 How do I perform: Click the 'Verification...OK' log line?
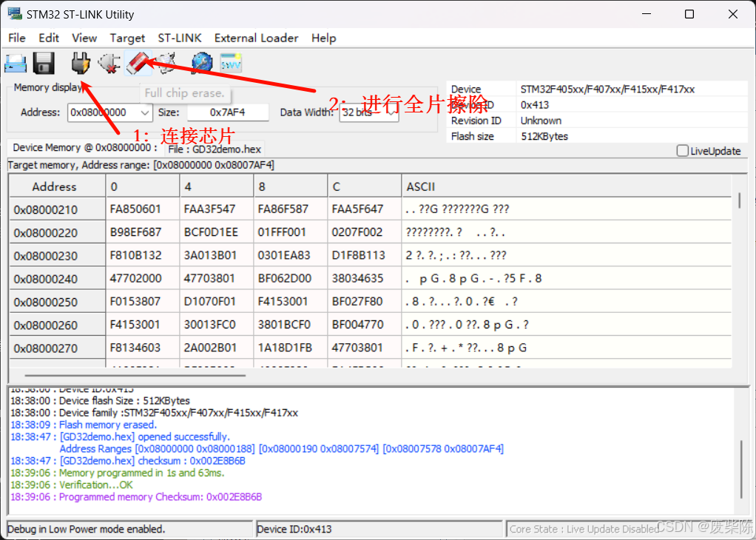(x=72, y=485)
